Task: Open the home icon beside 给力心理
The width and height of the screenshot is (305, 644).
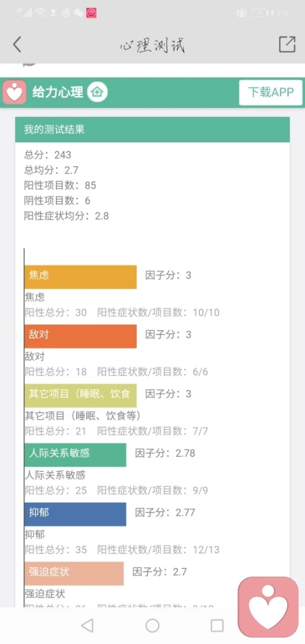Action: pos(97,92)
